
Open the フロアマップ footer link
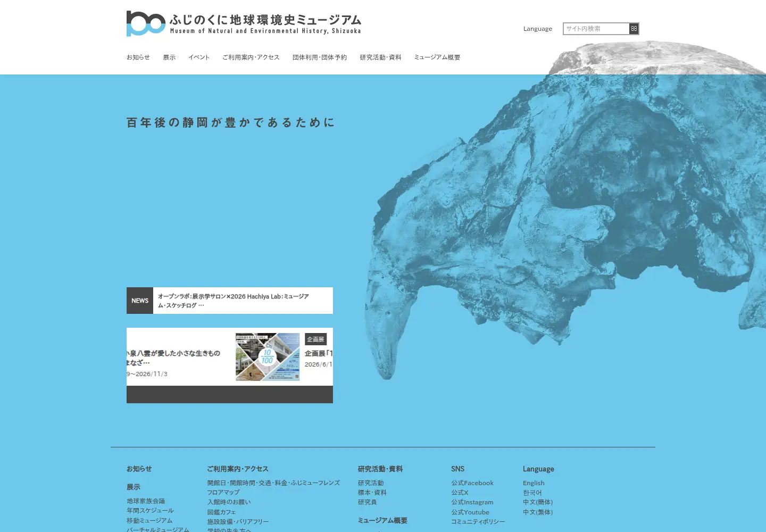pos(223,492)
